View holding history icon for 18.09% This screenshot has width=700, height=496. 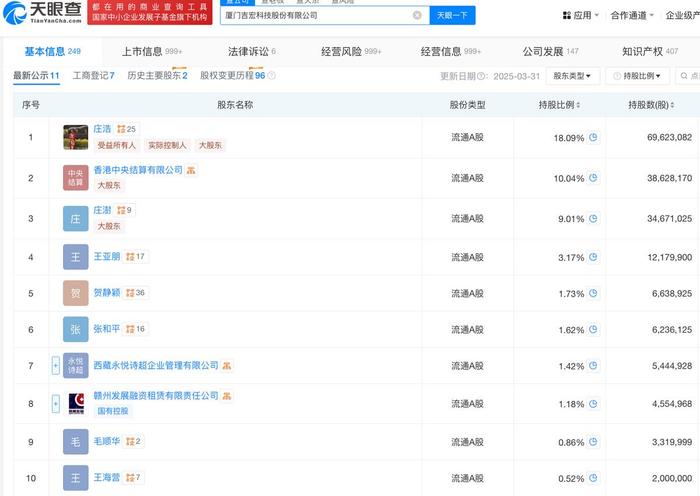(x=593, y=137)
